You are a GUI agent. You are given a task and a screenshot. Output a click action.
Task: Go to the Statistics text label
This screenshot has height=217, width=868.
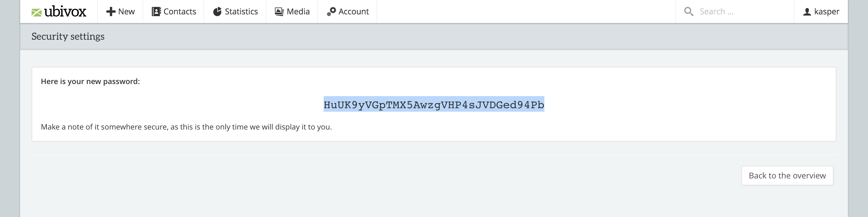coord(241,12)
